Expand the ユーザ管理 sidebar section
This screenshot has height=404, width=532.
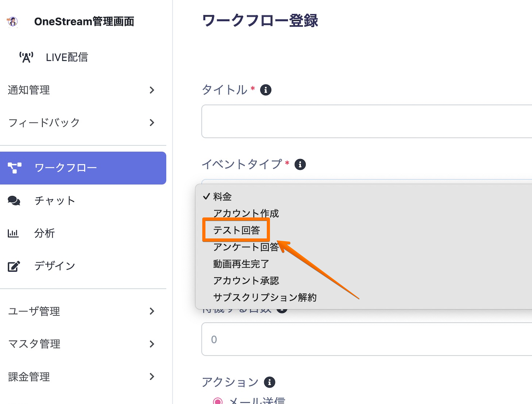tap(152, 311)
